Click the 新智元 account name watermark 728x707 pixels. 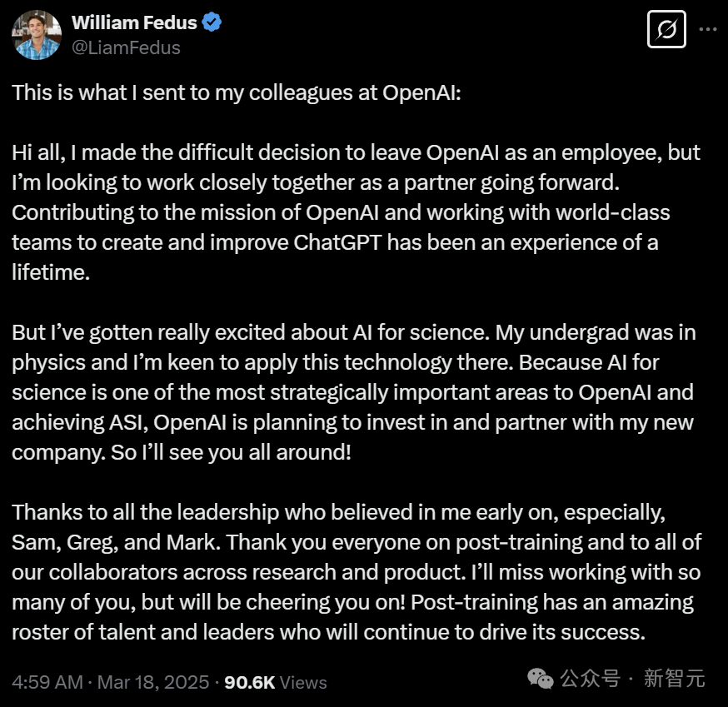point(674,680)
